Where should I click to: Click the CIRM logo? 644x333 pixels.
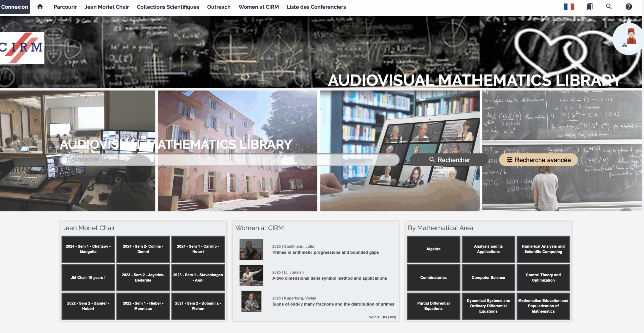[22, 48]
